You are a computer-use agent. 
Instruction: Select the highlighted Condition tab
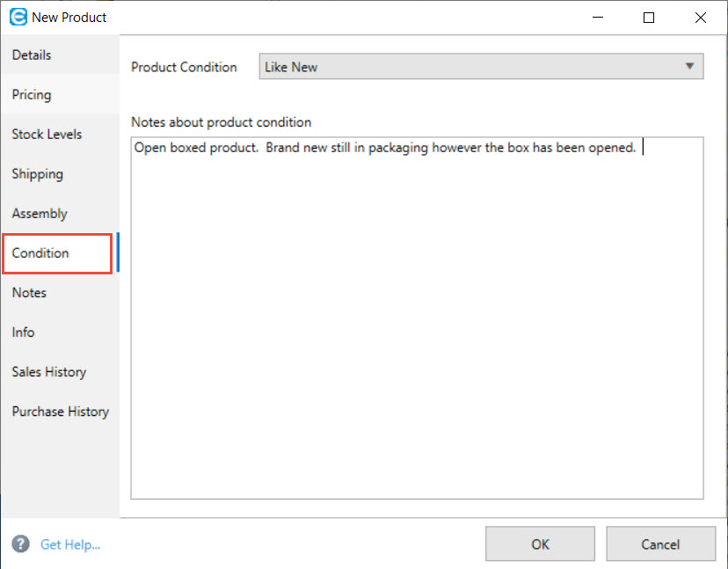[x=40, y=252]
